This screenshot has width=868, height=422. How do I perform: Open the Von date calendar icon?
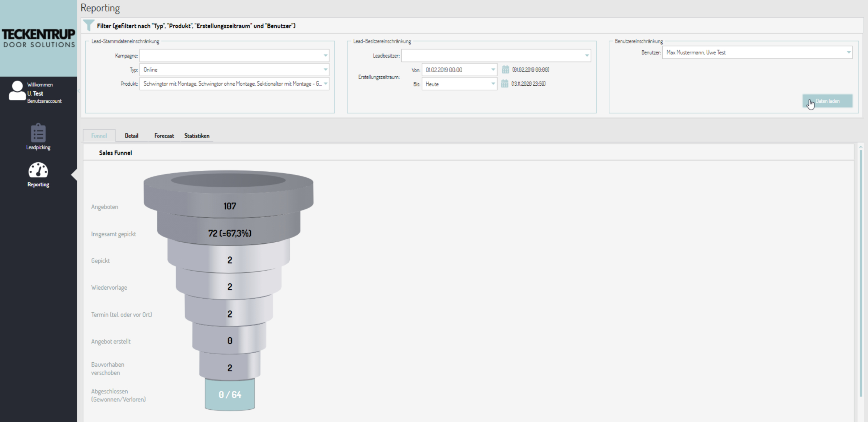pyautogui.click(x=505, y=69)
